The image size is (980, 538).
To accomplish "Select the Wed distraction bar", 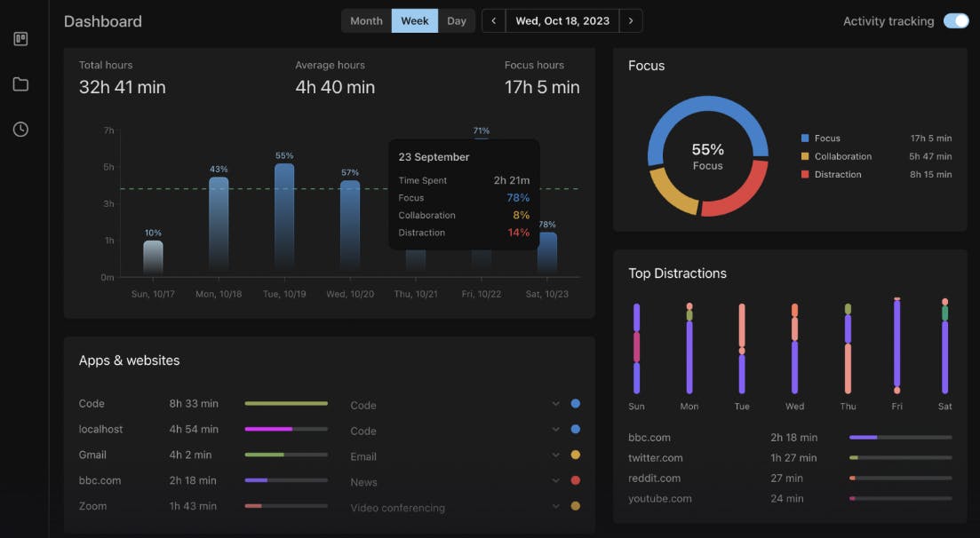I will 794,348.
